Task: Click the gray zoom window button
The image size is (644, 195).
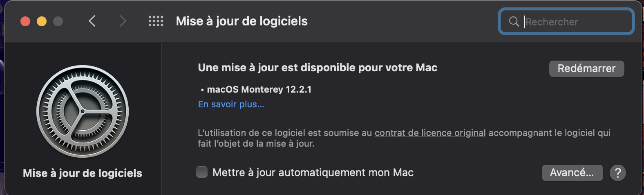Action: (58, 21)
